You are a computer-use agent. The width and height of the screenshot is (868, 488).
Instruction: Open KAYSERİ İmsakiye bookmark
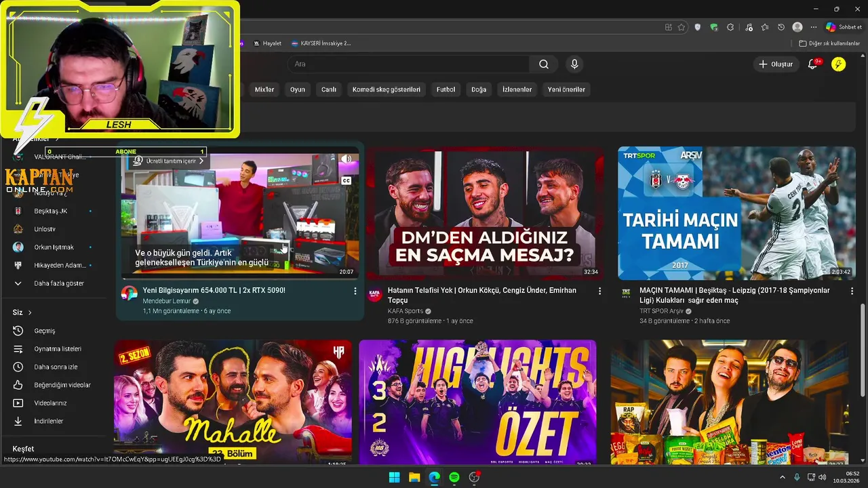coord(321,43)
